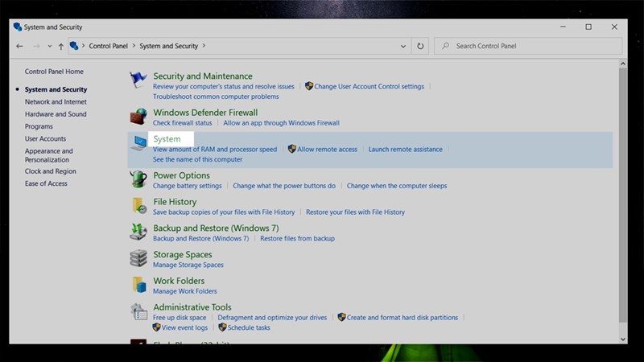Click the Administrative Tools checklist icon
Screen dimensions: 644x362
pyautogui.click(x=138, y=311)
